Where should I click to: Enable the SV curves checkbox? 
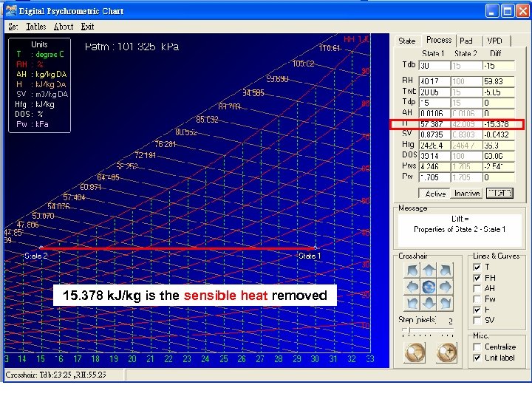point(477,321)
